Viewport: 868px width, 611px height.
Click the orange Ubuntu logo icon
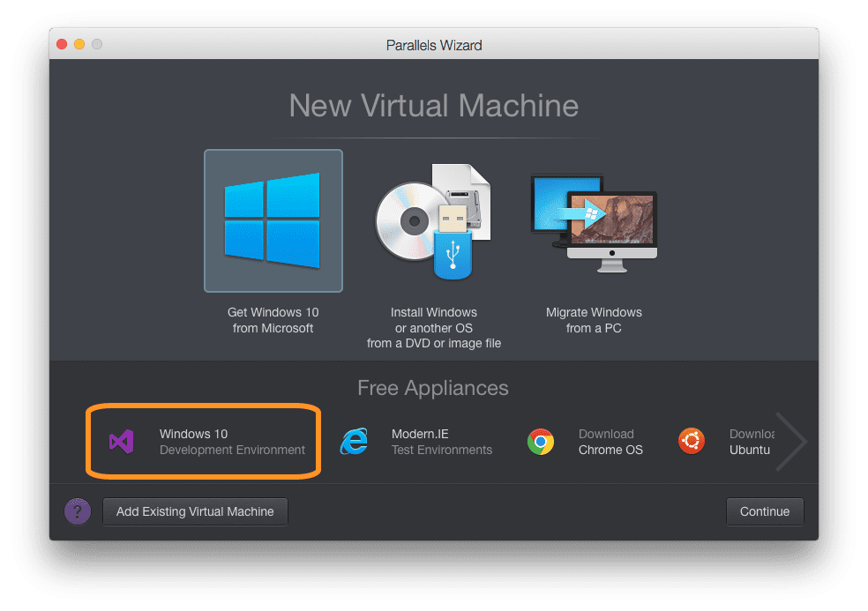(692, 441)
